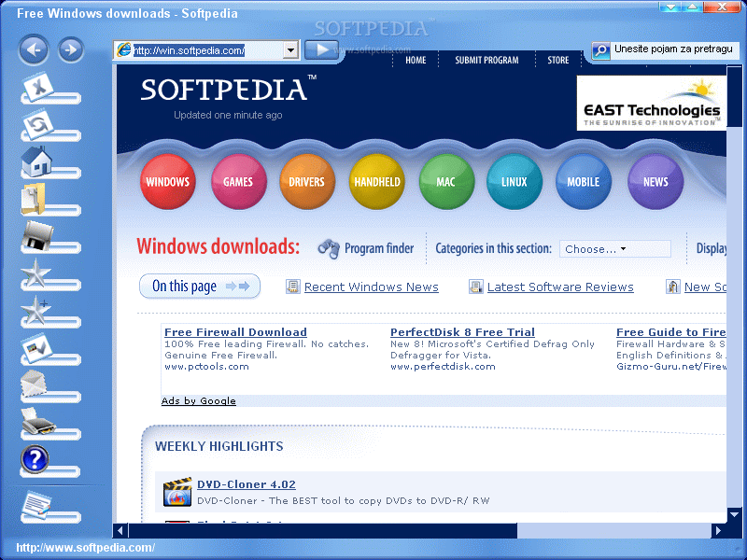Open a file with the folder icon
This screenshot has width=747, height=560.
pyautogui.click(x=34, y=199)
